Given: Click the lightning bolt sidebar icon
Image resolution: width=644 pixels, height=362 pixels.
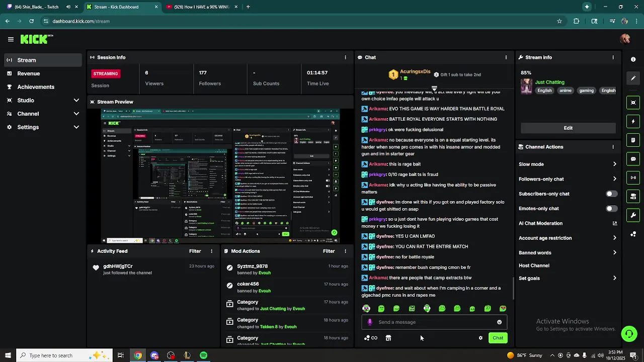Looking at the screenshot, I should 633,121.
